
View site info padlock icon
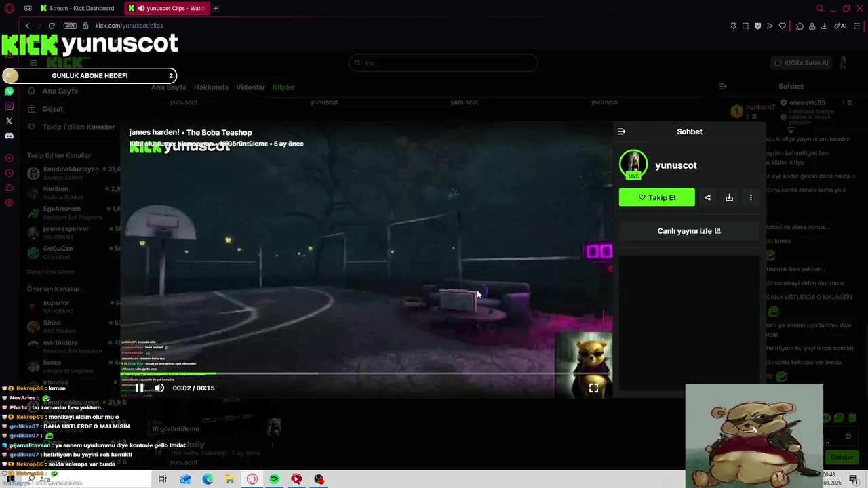(85, 26)
